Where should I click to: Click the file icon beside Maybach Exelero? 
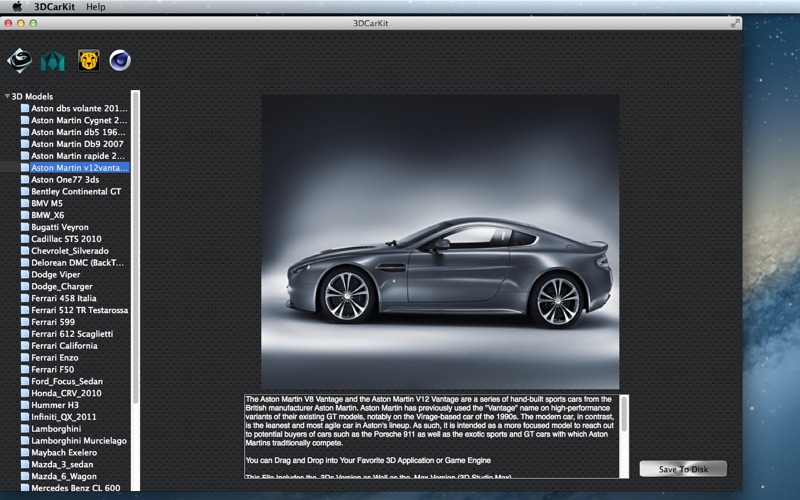(x=24, y=453)
